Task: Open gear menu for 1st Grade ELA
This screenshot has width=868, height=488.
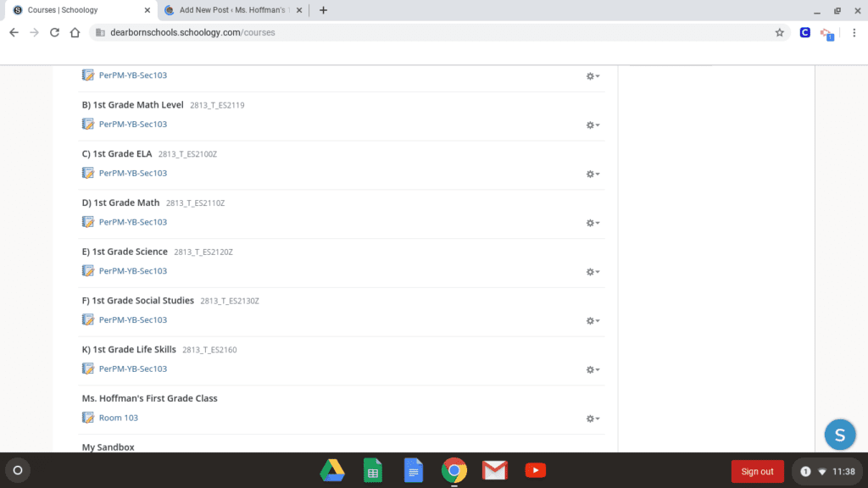Action: [x=593, y=175]
